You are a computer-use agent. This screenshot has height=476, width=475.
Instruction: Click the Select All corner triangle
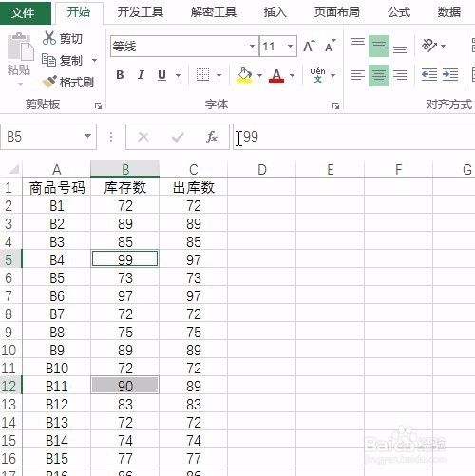tap(13, 169)
